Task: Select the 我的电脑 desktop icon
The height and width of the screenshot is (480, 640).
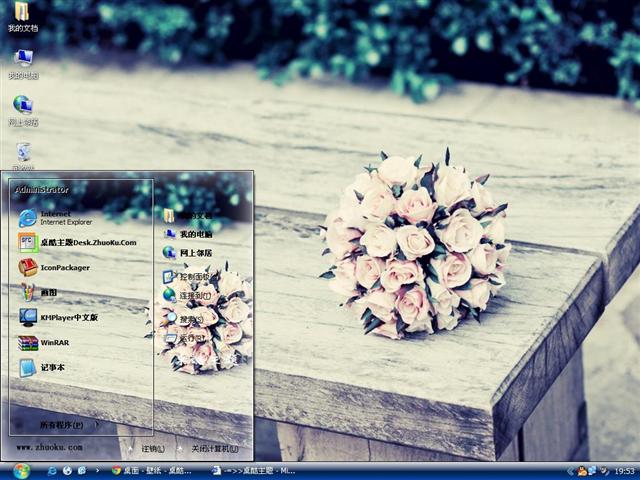Action: point(23,64)
